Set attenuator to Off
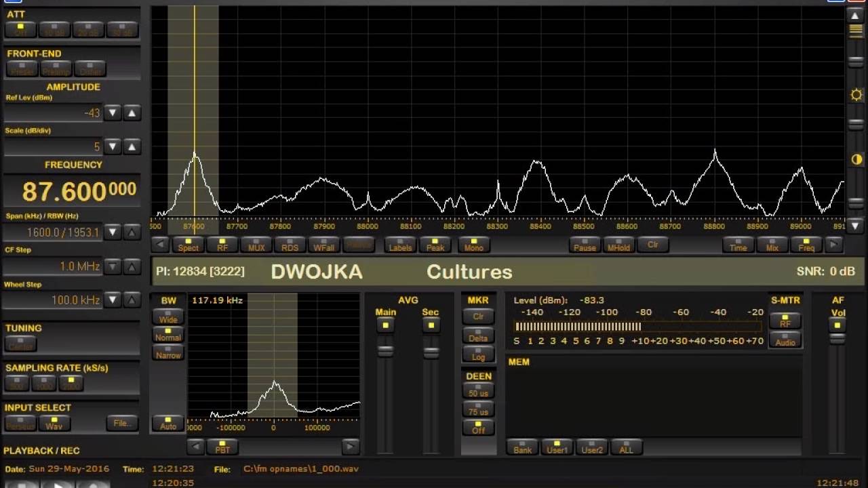868x488 pixels. coord(21,29)
